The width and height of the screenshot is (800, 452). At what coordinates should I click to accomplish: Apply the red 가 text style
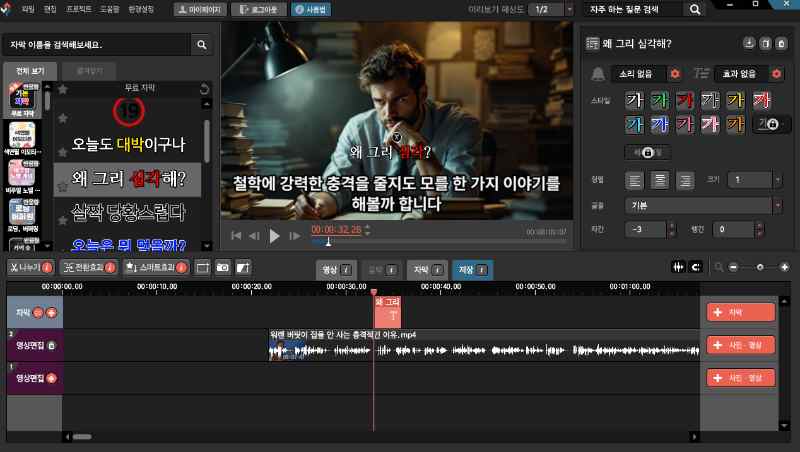pos(685,100)
